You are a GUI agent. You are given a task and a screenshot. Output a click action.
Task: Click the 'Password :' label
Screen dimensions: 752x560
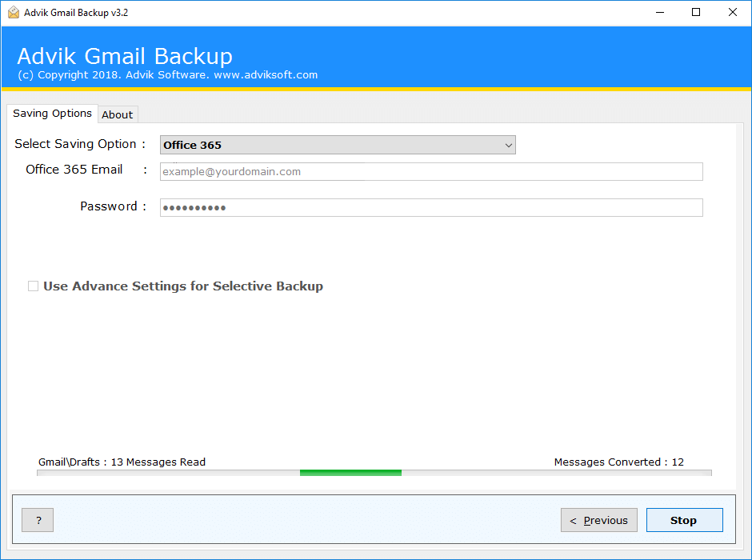coord(113,206)
